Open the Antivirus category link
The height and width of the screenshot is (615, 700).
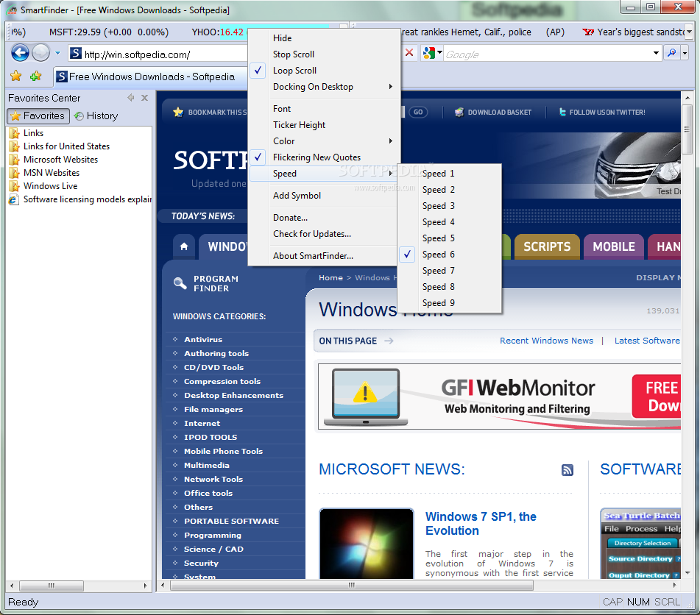click(x=203, y=340)
